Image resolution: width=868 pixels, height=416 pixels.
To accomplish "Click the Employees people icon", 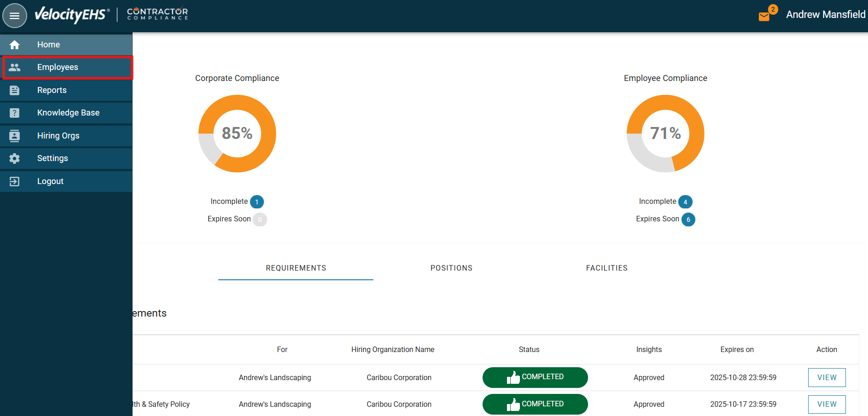I will [15, 67].
